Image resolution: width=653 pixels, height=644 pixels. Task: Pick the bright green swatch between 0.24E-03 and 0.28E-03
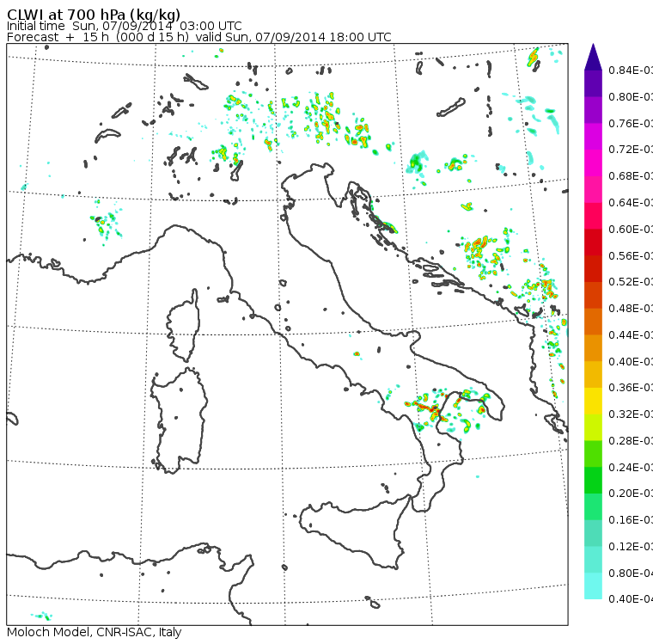tap(593, 453)
